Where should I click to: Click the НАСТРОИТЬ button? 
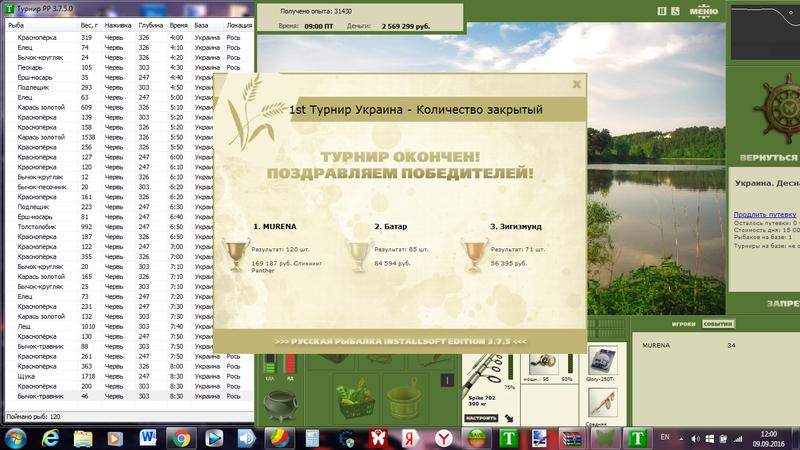pos(481,418)
